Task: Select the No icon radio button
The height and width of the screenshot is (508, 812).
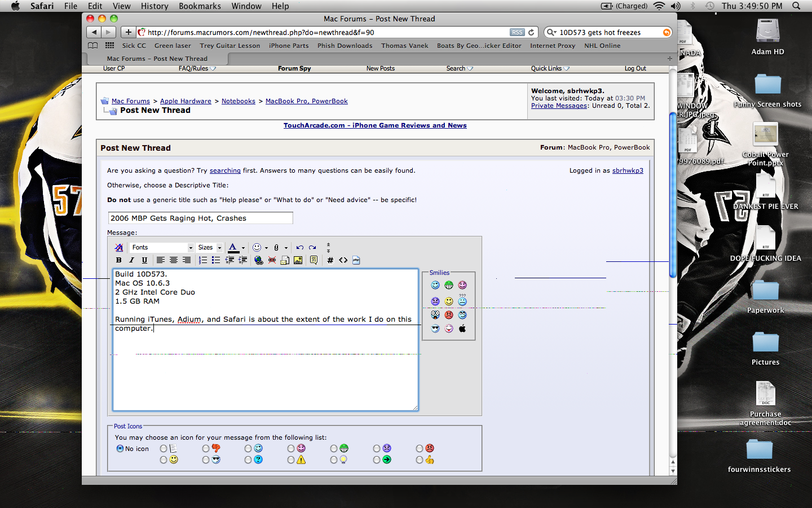Action: [x=120, y=449]
